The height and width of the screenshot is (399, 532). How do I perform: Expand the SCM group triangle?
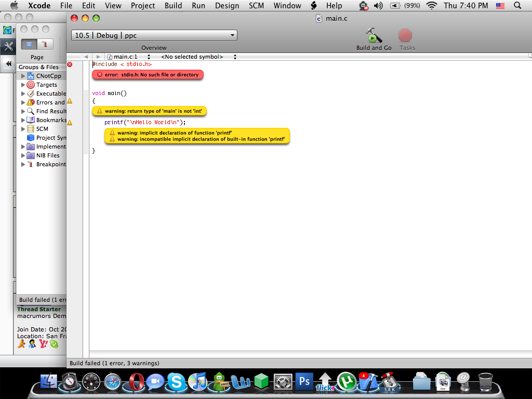(23, 129)
